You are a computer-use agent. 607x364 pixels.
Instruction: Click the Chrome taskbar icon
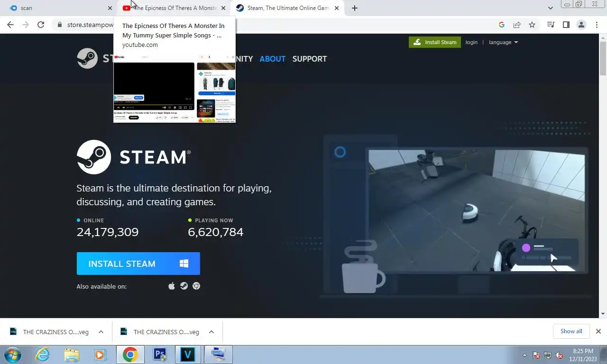(x=130, y=355)
